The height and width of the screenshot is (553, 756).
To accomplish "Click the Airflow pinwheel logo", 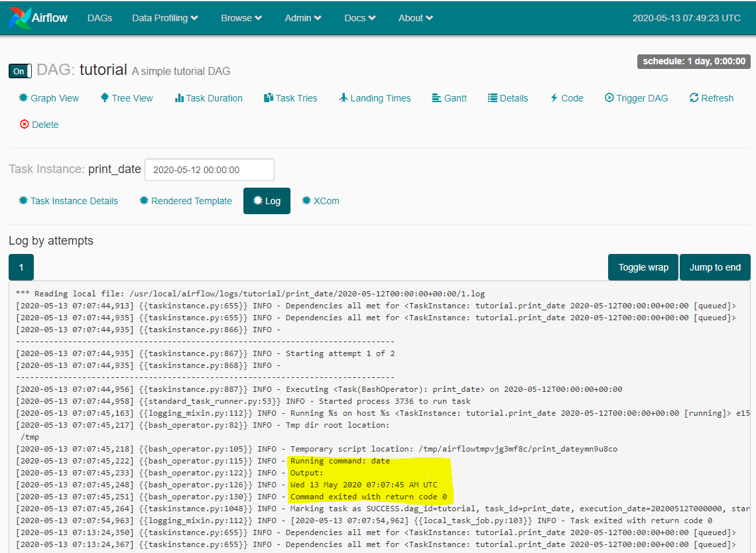I will [20, 18].
